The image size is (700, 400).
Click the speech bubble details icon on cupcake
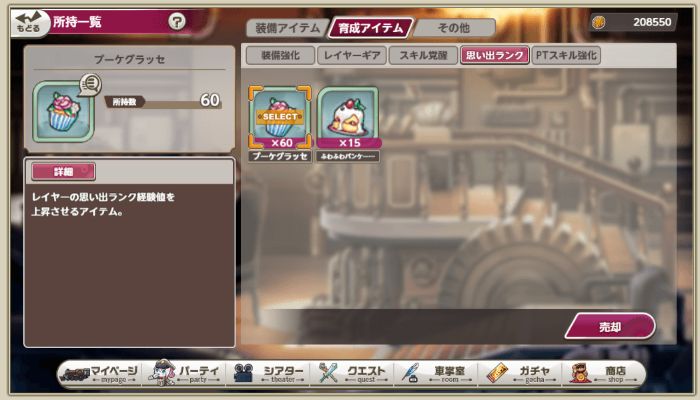coord(90,84)
